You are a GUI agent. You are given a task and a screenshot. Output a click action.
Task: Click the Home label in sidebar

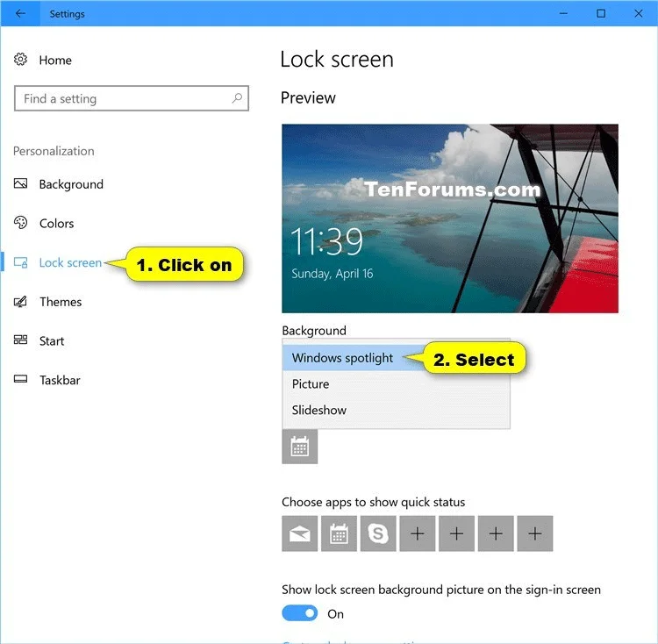pos(55,60)
